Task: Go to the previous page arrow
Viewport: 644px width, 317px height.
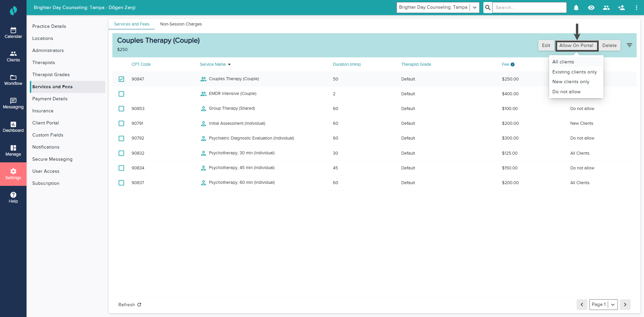Action: [582, 305]
